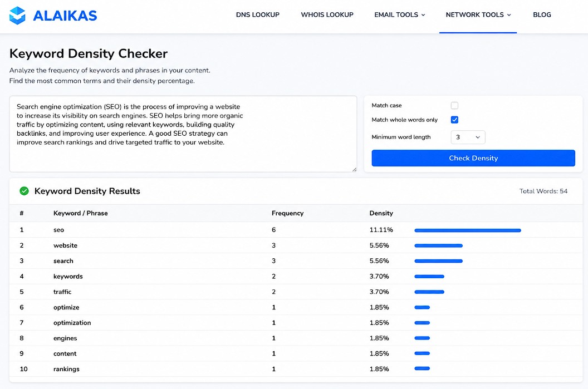Click the density bar for seo

(x=468, y=230)
